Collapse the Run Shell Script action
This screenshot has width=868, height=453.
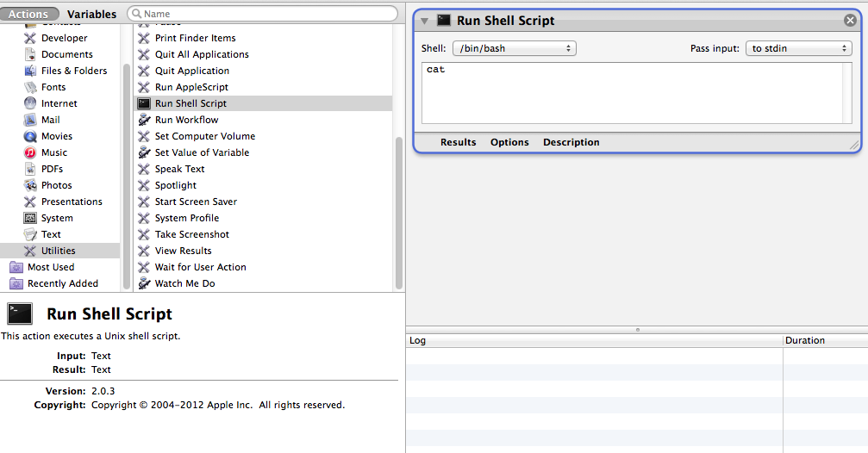click(x=425, y=21)
